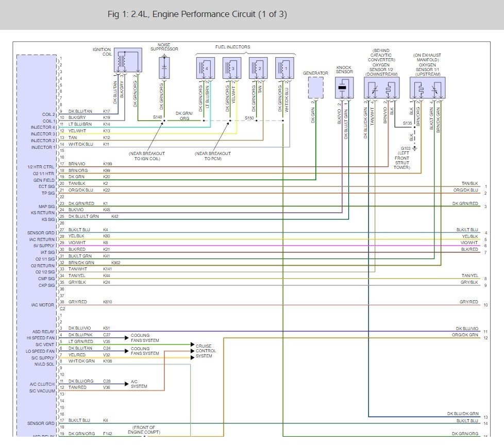Screen dimensions: 504x446
Task: Click the S148 splice point
Action: (x=164, y=121)
